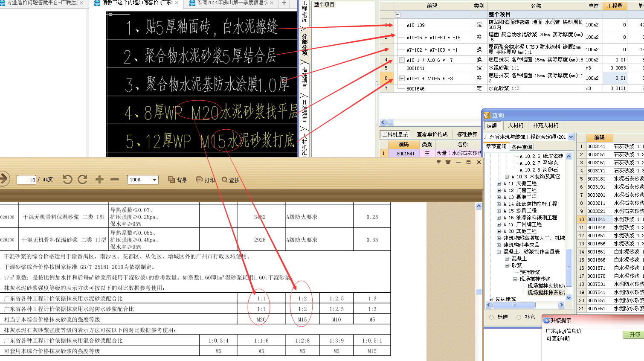Switch to the 补充人材机 tab
This screenshot has height=361, width=644.
(545, 125)
